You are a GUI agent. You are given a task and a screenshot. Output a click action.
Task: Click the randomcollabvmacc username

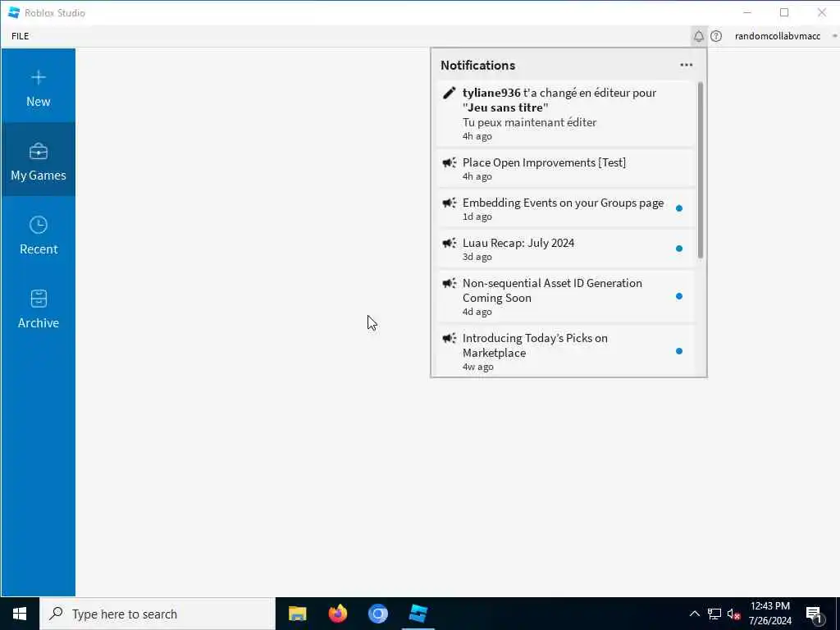[x=778, y=36]
